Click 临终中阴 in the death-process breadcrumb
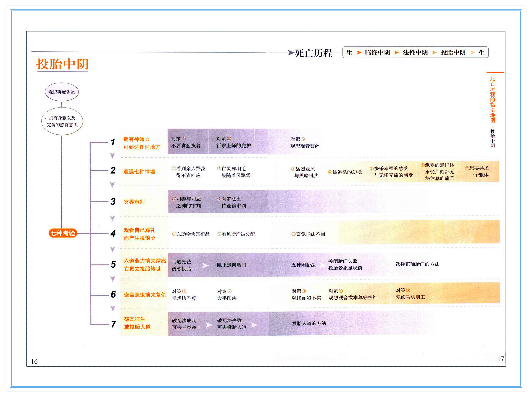 click(x=377, y=53)
